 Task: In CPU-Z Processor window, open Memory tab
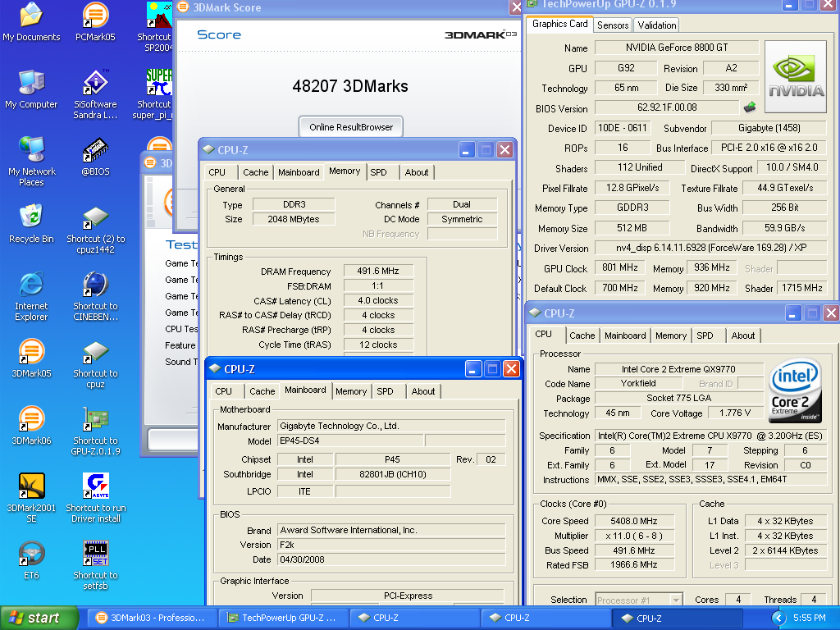pyautogui.click(x=671, y=336)
